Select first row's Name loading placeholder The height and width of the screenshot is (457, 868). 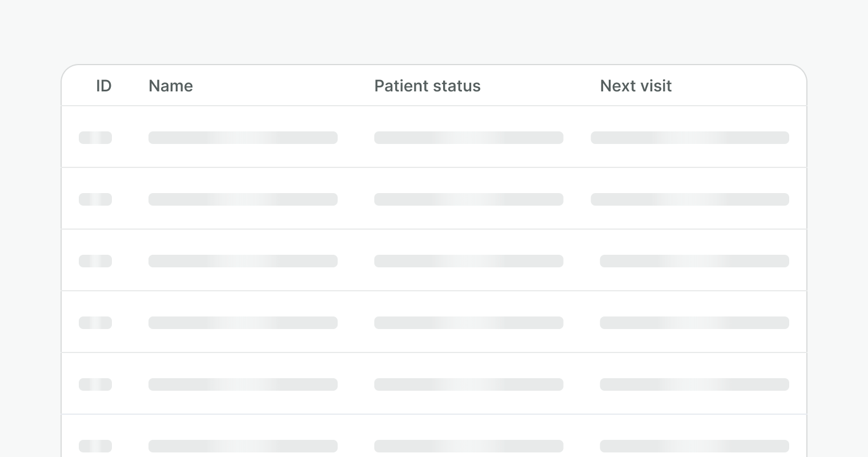(x=243, y=138)
